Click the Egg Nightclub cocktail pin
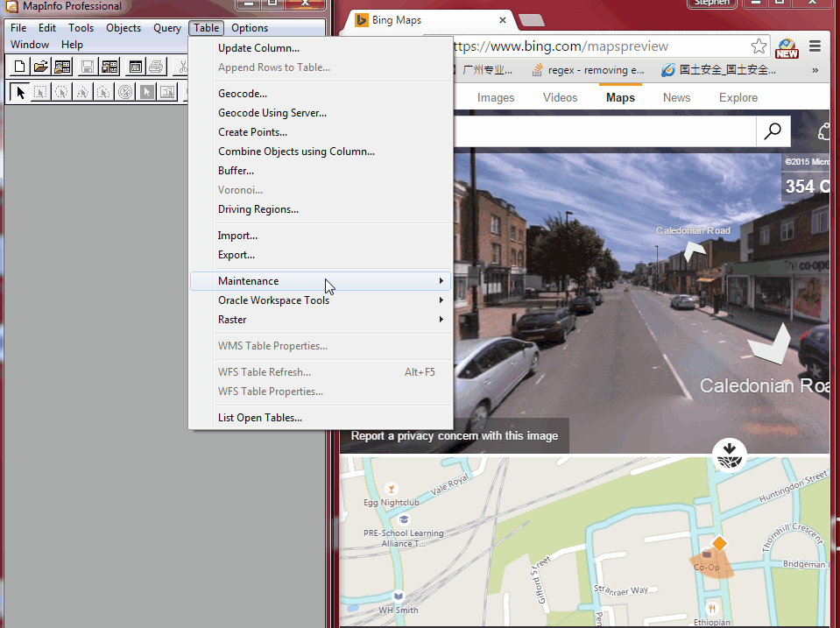 click(x=391, y=489)
